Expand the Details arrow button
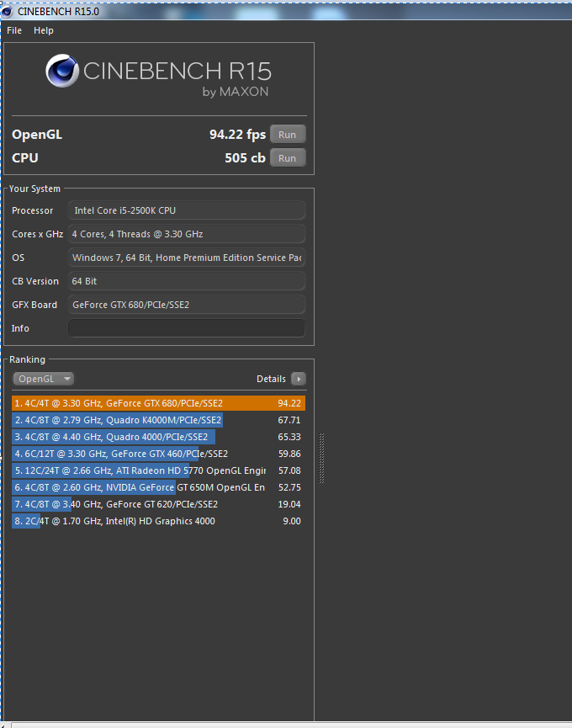This screenshot has height=728, width=572. coord(299,379)
